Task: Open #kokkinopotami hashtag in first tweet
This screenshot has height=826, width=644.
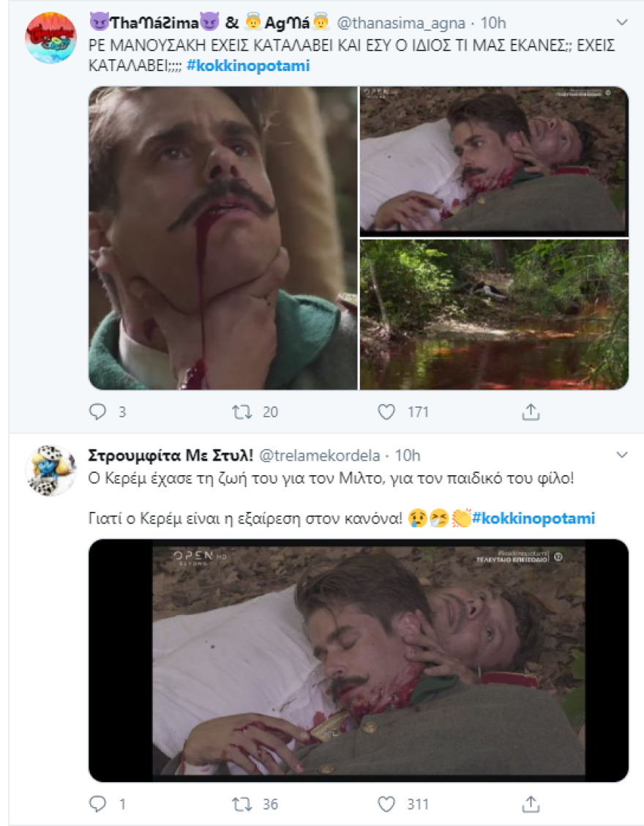Action: pyautogui.click(x=248, y=66)
